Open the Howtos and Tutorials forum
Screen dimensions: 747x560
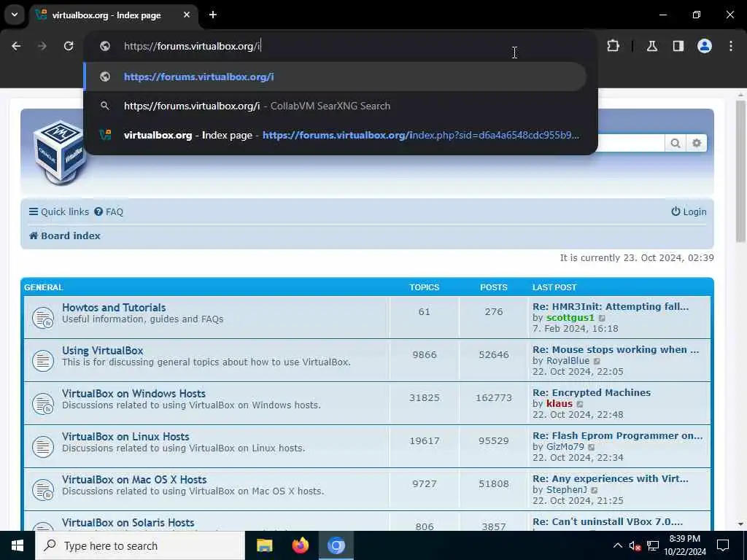[x=114, y=308]
